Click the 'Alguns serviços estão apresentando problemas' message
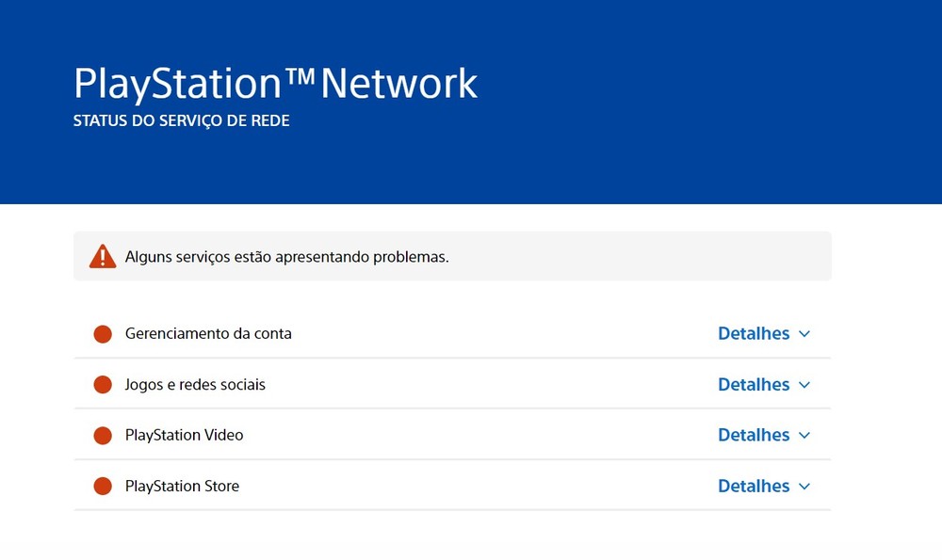Image resolution: width=942 pixels, height=560 pixels. click(286, 257)
